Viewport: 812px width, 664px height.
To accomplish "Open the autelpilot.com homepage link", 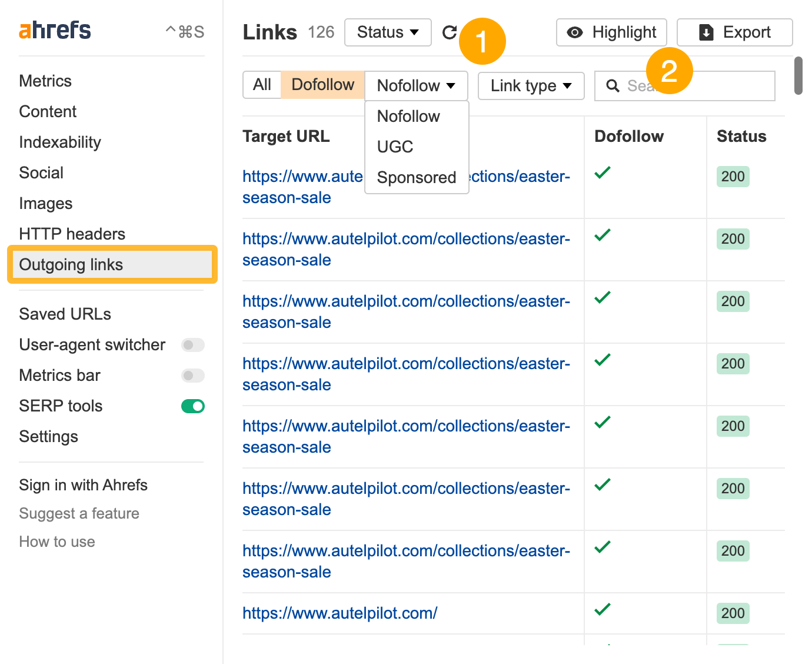I will 340,613.
